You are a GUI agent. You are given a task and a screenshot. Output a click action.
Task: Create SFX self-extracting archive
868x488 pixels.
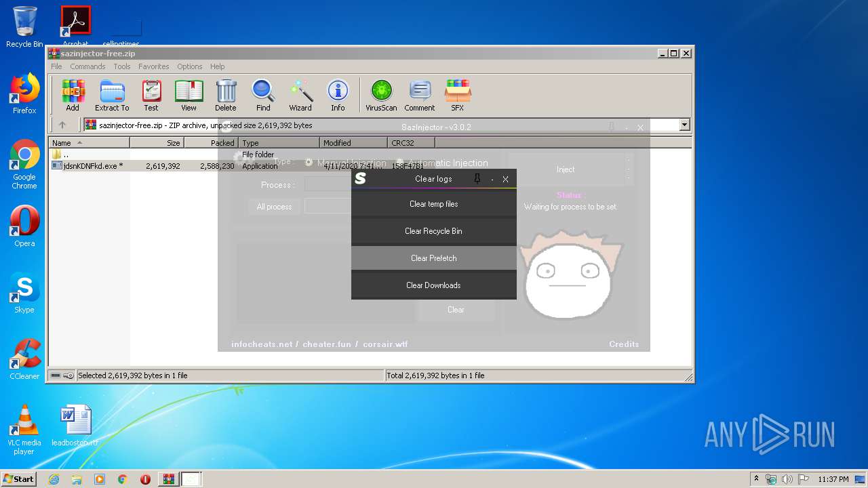click(458, 95)
